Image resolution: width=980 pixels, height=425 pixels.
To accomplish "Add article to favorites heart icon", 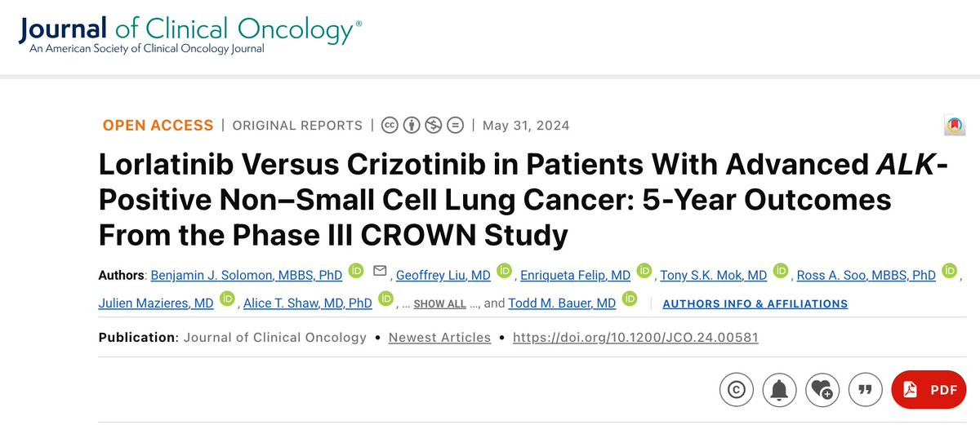I will click(823, 390).
